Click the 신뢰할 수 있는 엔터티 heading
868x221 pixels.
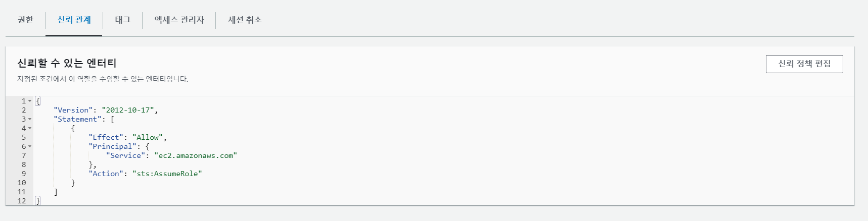coord(67,63)
